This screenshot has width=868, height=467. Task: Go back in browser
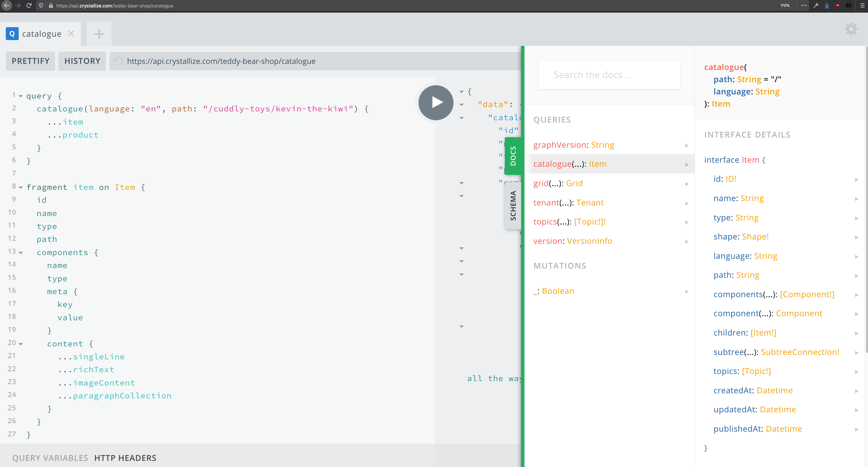click(6, 5)
